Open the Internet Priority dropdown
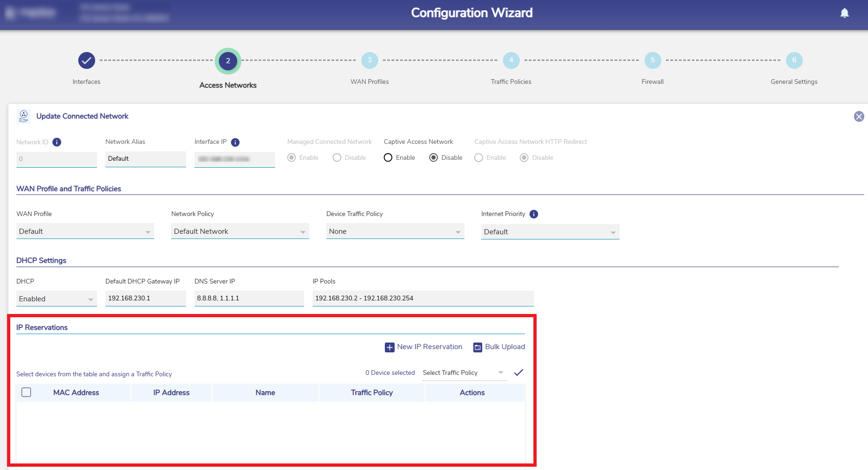 (550, 232)
